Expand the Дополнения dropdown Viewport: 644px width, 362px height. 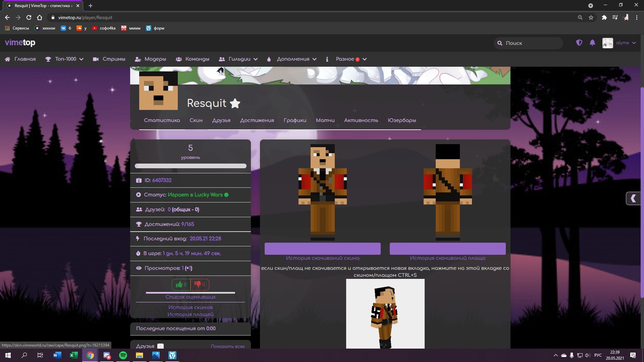292,59
